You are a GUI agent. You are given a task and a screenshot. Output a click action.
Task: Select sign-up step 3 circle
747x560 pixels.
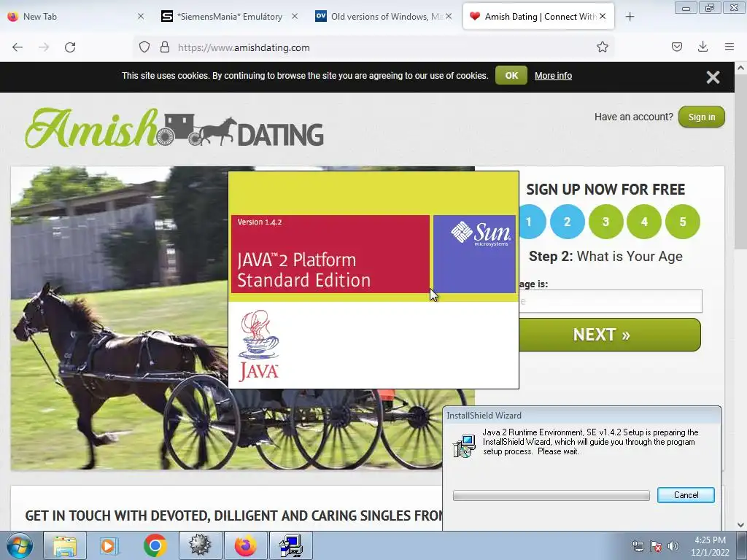[x=605, y=222]
